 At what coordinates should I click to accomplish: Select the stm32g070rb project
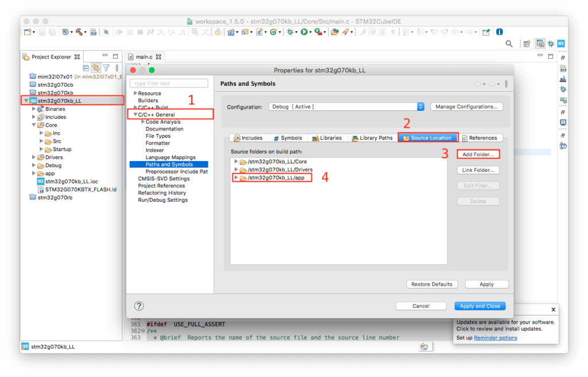[55, 198]
